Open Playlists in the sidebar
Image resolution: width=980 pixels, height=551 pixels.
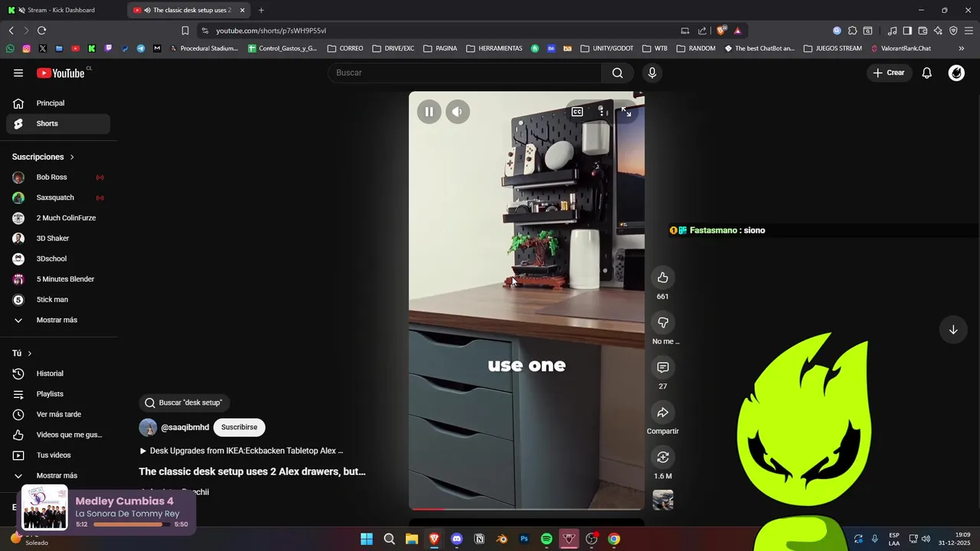point(58,394)
